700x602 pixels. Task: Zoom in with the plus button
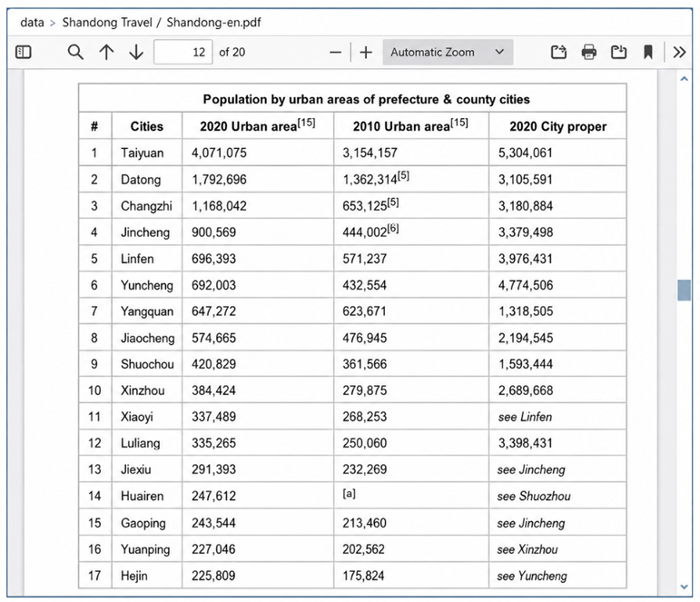coord(366,53)
